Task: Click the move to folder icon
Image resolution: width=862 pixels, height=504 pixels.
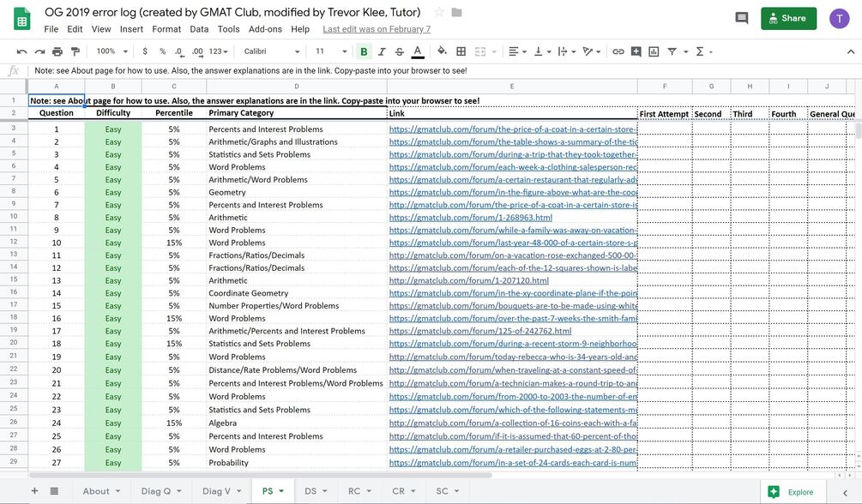Action: click(x=457, y=12)
